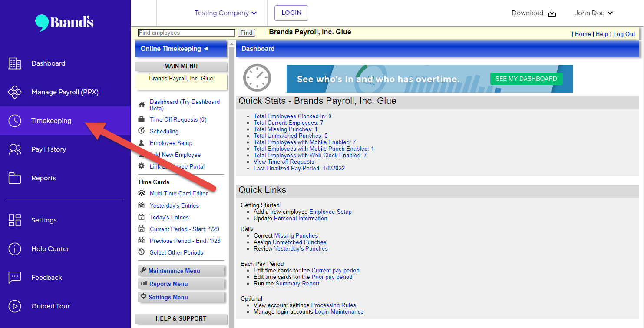Click the Scheduling clock-arrow icon
This screenshot has height=328, width=644.
(141, 131)
